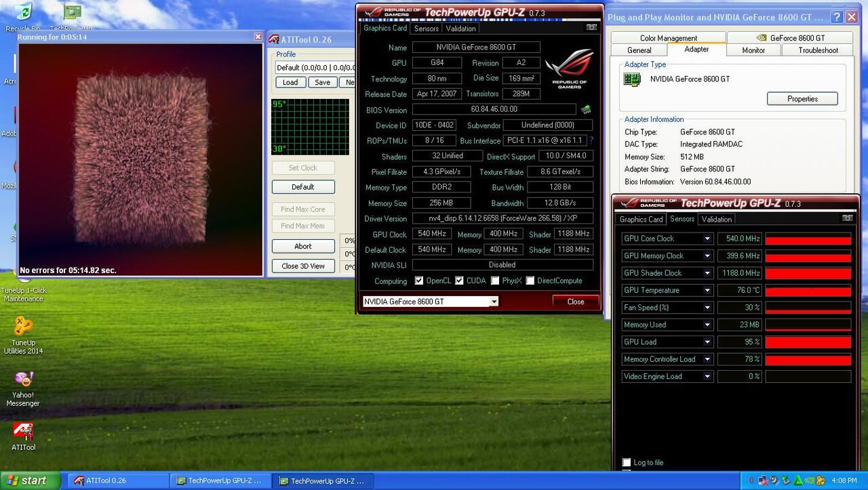Click the GPU Temperature red sensor graph
Viewport: 868px width, 490px height.
(x=808, y=290)
